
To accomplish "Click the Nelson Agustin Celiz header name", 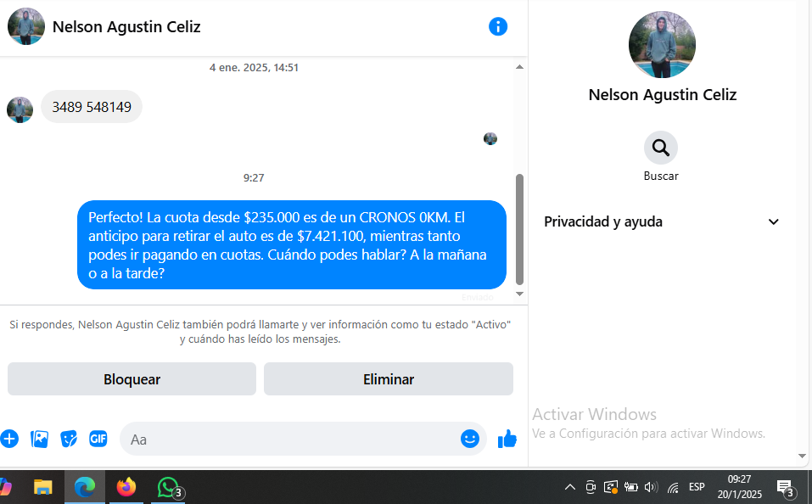I will coord(126,26).
